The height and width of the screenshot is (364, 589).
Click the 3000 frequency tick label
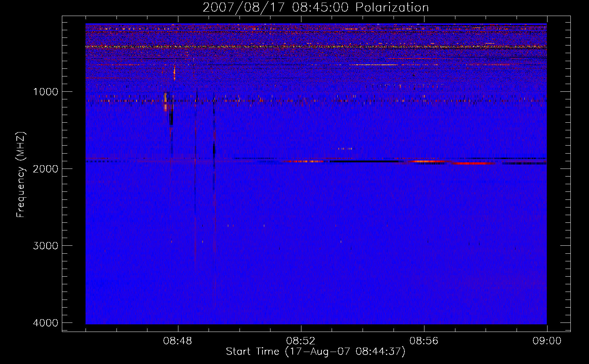click(46, 246)
